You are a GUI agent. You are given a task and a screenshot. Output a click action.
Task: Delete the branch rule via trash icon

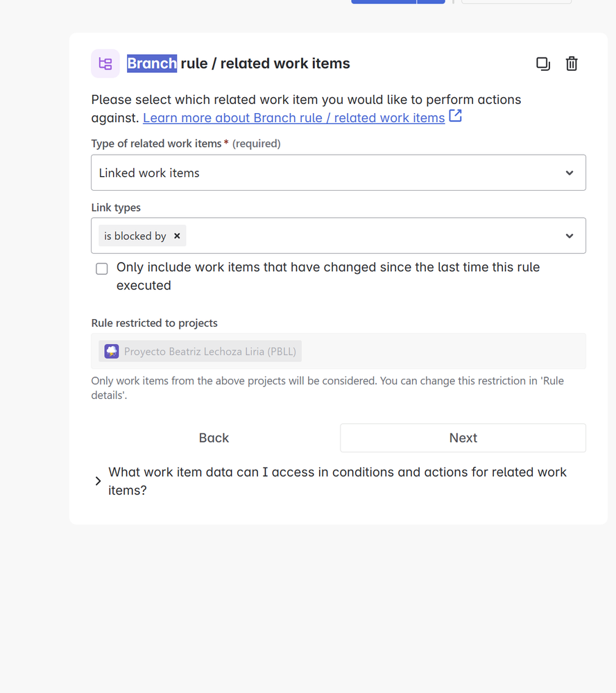click(x=572, y=64)
